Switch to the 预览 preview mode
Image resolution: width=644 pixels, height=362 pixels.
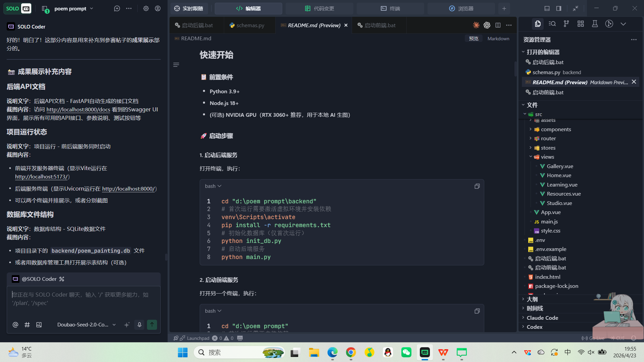(474, 39)
